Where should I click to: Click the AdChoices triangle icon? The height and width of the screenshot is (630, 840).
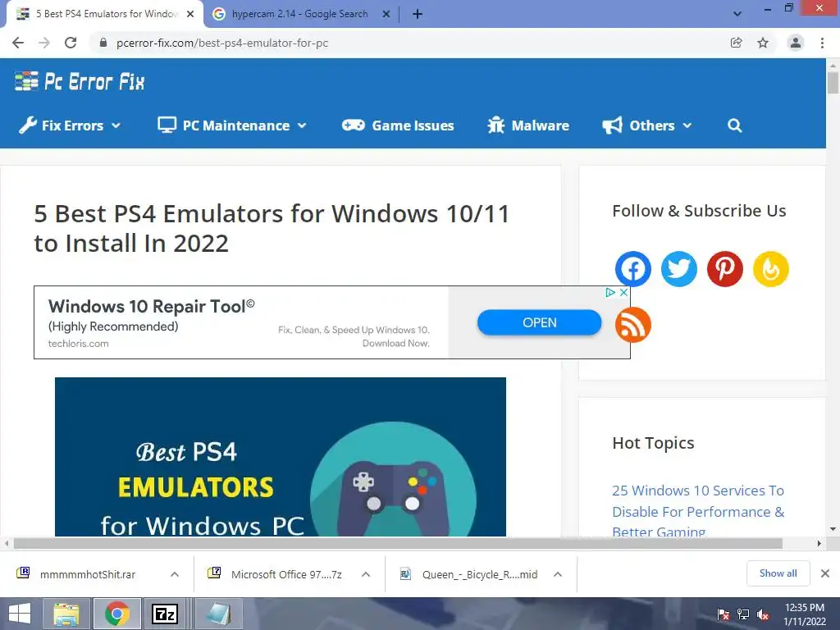pos(610,293)
